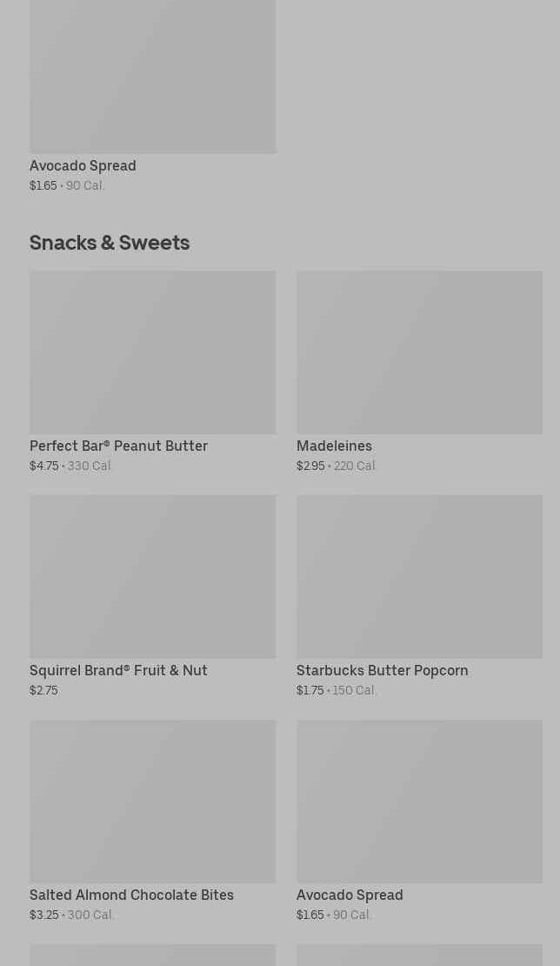Click the $2.75 Squirrel Brand price
Image resolution: width=560 pixels, height=966 pixels.
[x=43, y=690]
